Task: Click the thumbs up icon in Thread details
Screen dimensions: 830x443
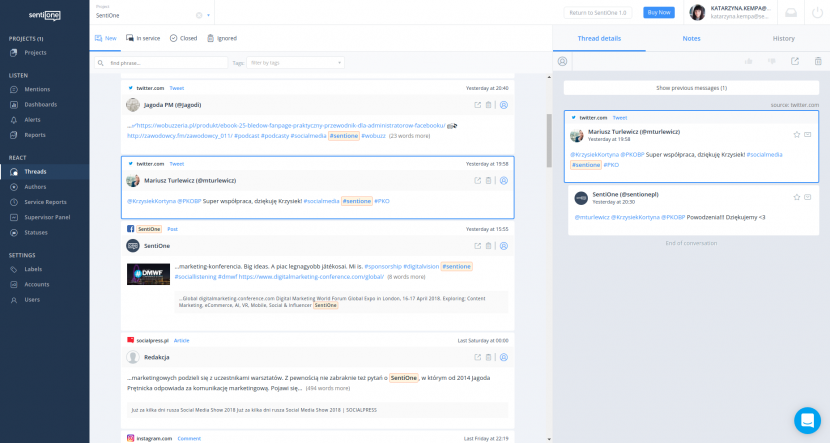Action: click(x=749, y=61)
